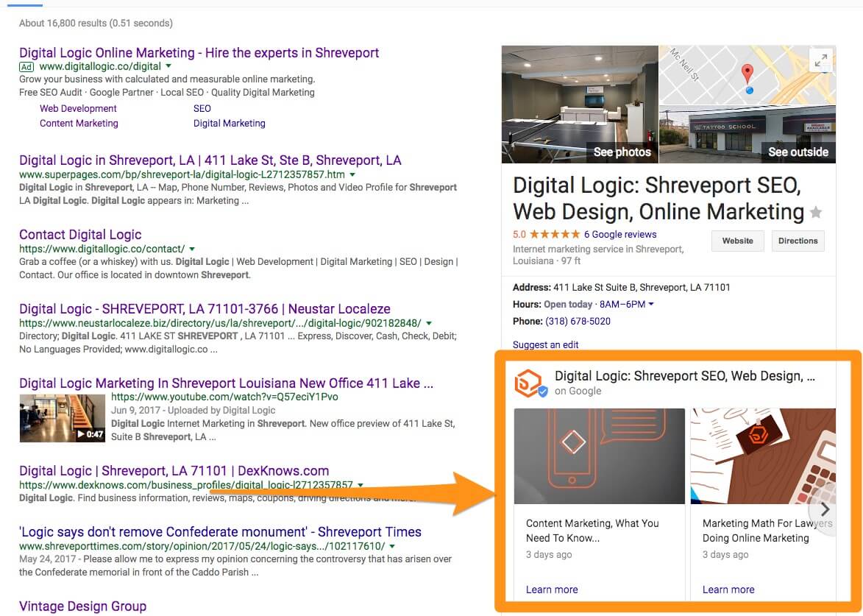Click the 'Marketing Math For Lawyers' post title
The image size is (863, 616).
(767, 531)
